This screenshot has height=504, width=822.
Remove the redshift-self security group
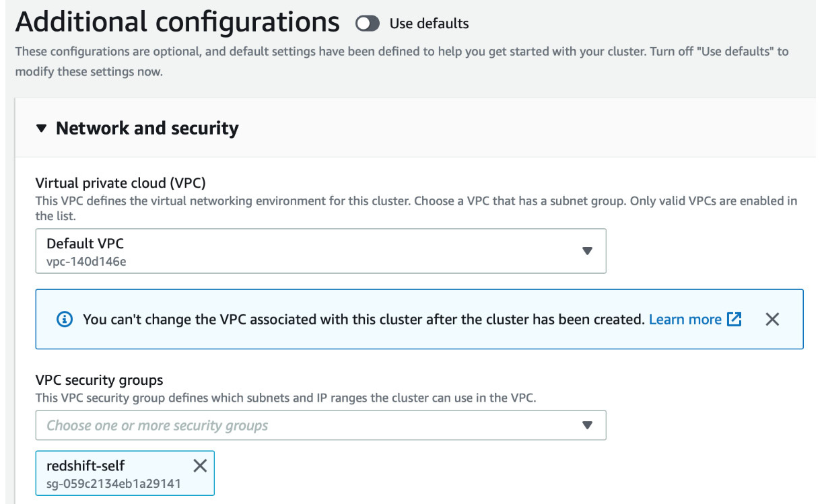point(200,466)
